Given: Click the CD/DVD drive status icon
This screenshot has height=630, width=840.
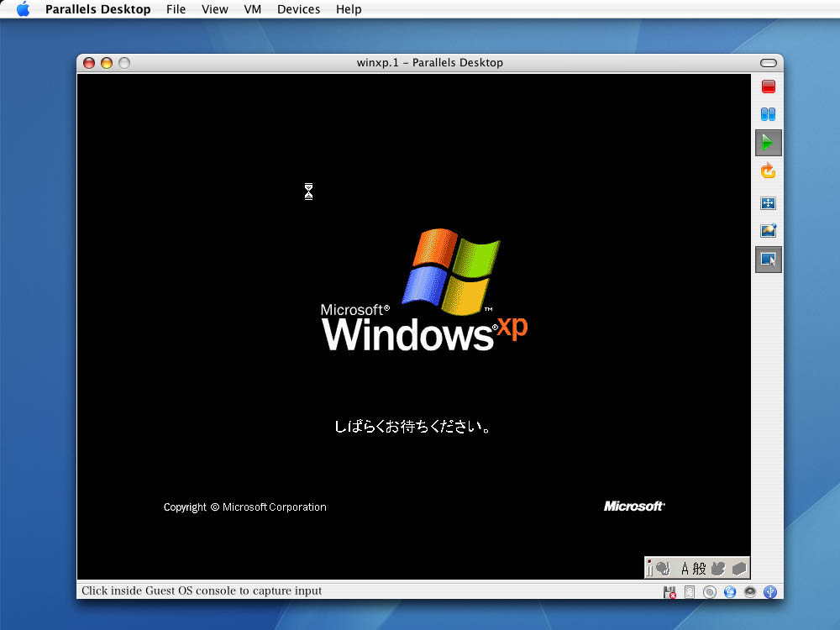Looking at the screenshot, I should [x=710, y=592].
